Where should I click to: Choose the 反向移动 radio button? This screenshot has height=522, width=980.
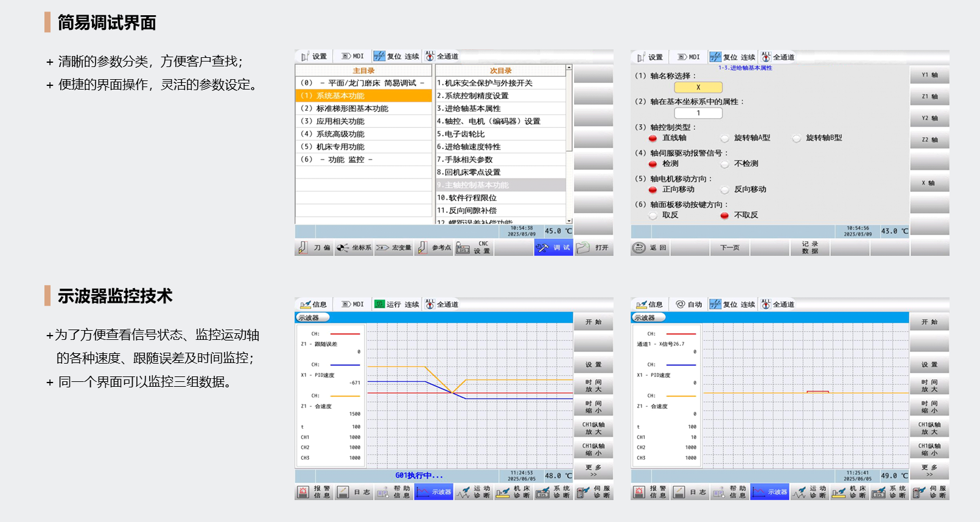click(x=725, y=190)
